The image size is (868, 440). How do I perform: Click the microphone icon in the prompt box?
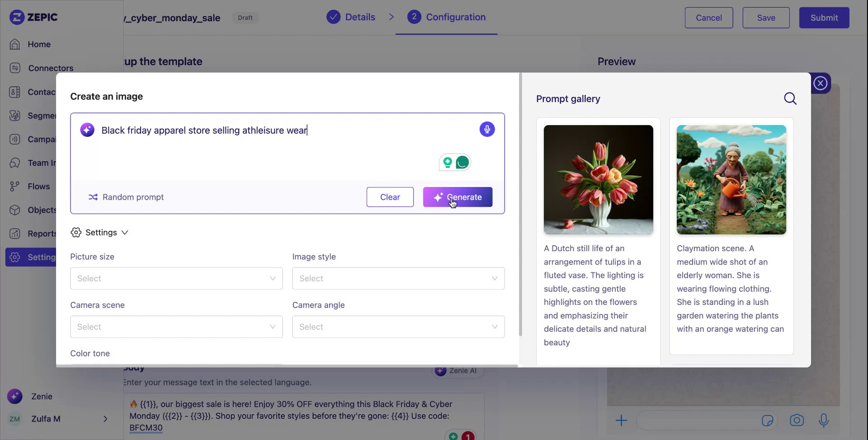487,129
